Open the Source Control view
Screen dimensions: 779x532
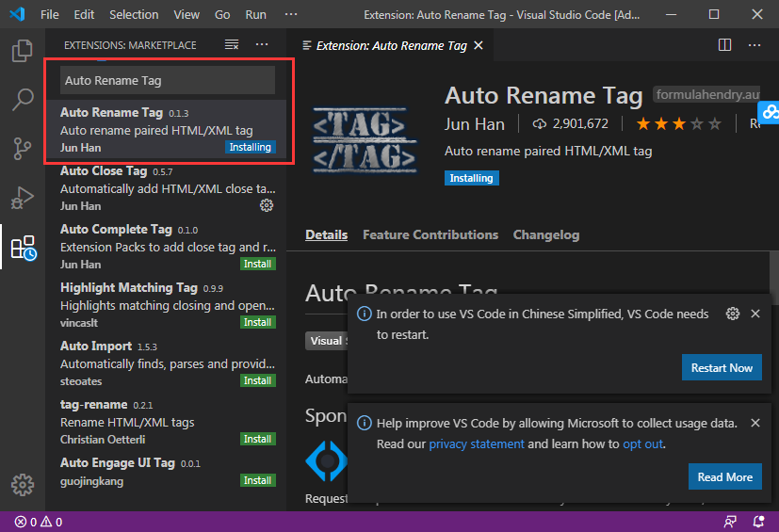[22, 149]
